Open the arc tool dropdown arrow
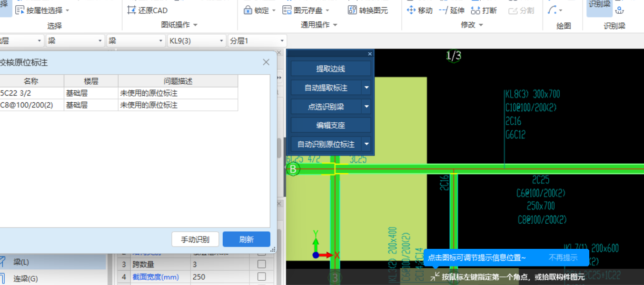The height and width of the screenshot is (285, 644). pyautogui.click(x=560, y=10)
